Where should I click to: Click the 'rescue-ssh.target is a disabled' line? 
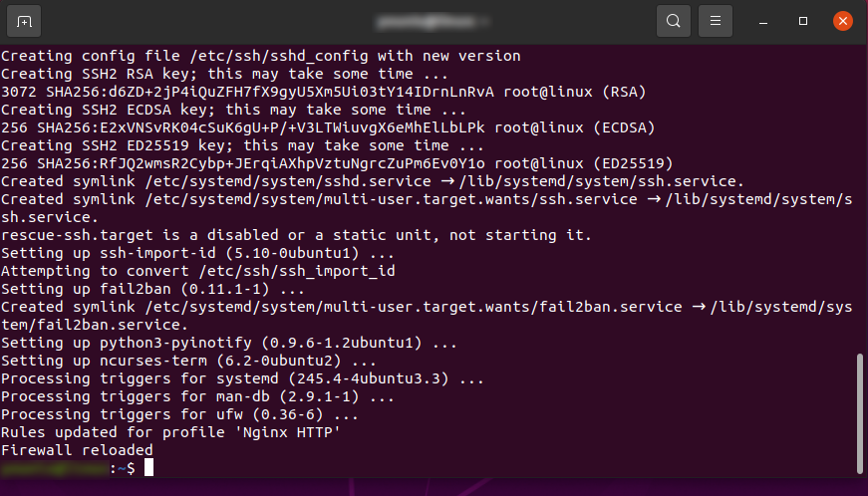coord(297,235)
